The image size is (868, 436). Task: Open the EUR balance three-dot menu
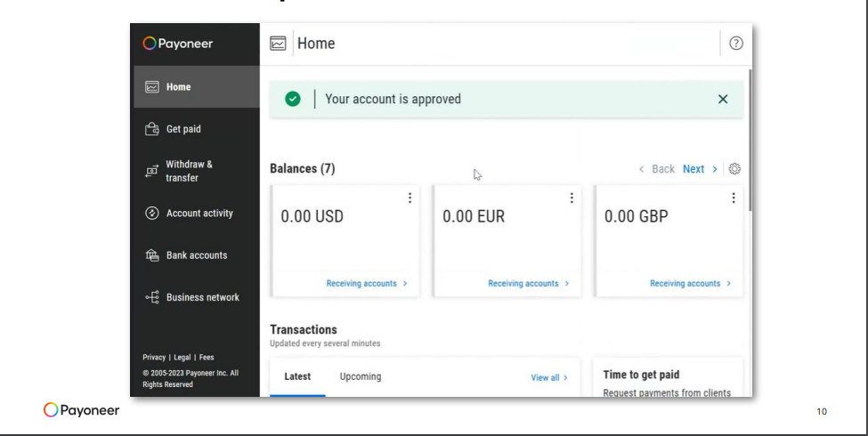572,198
